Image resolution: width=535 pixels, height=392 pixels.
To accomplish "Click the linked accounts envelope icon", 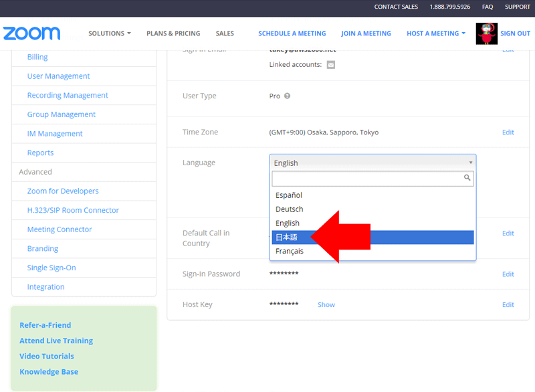I will (330, 65).
